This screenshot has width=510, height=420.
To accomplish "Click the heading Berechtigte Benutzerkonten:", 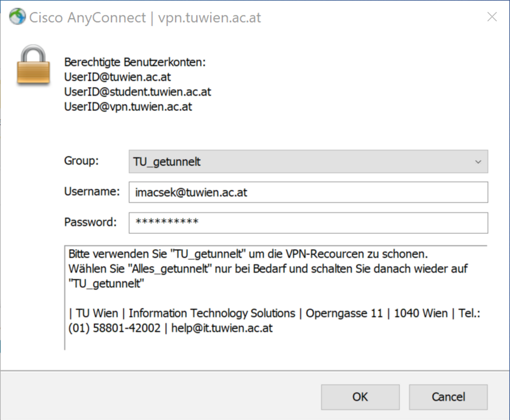I will coord(135,62).
